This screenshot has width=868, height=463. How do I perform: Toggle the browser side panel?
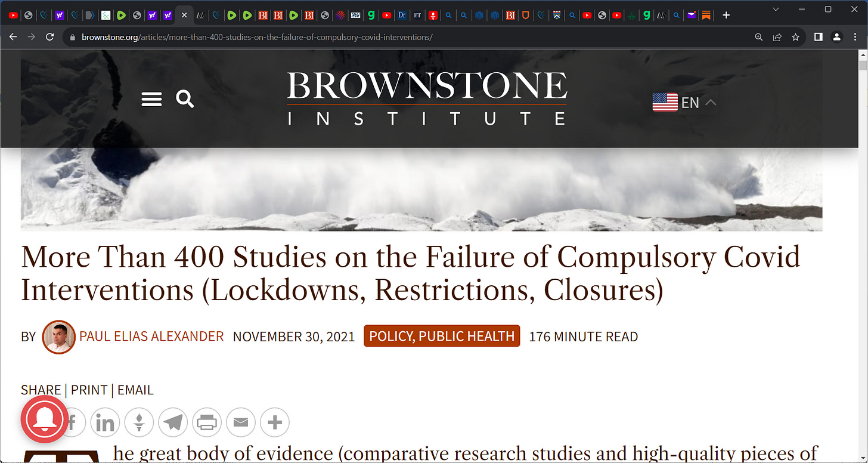(819, 37)
